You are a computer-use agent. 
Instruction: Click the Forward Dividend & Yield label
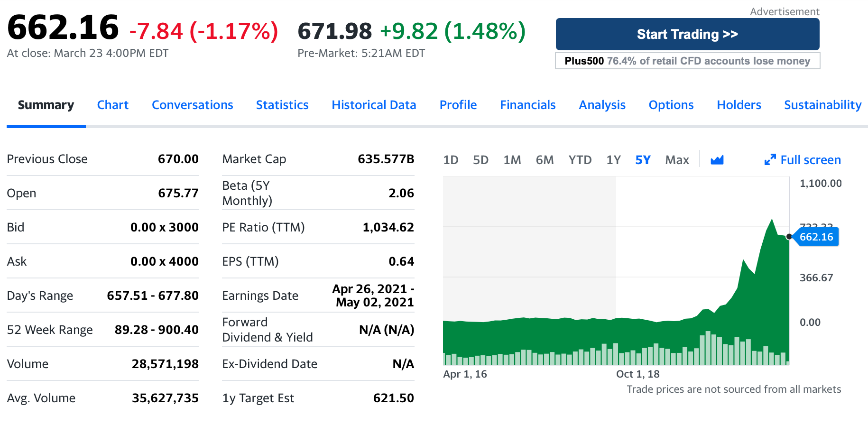(x=268, y=330)
